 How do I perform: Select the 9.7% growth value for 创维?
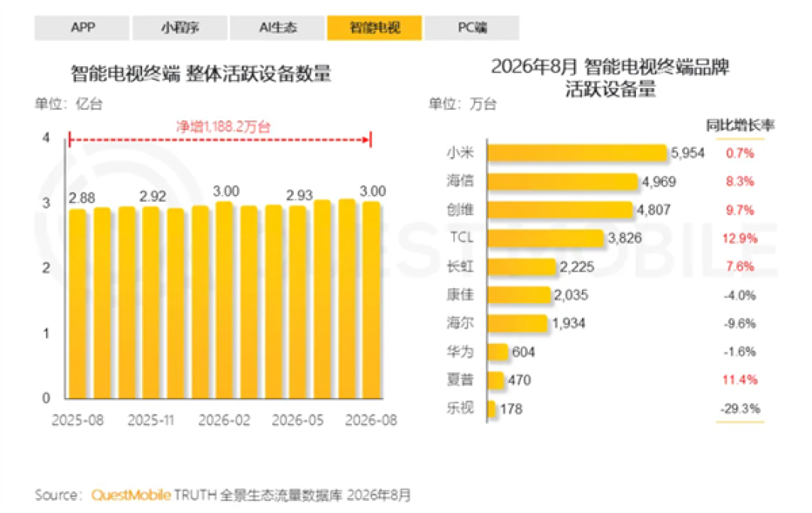(x=740, y=211)
